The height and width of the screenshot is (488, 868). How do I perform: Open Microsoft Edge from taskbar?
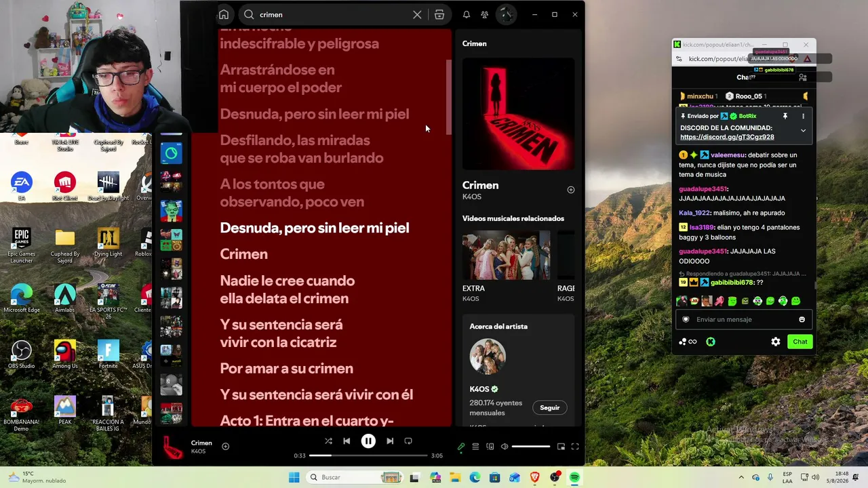[475, 477]
